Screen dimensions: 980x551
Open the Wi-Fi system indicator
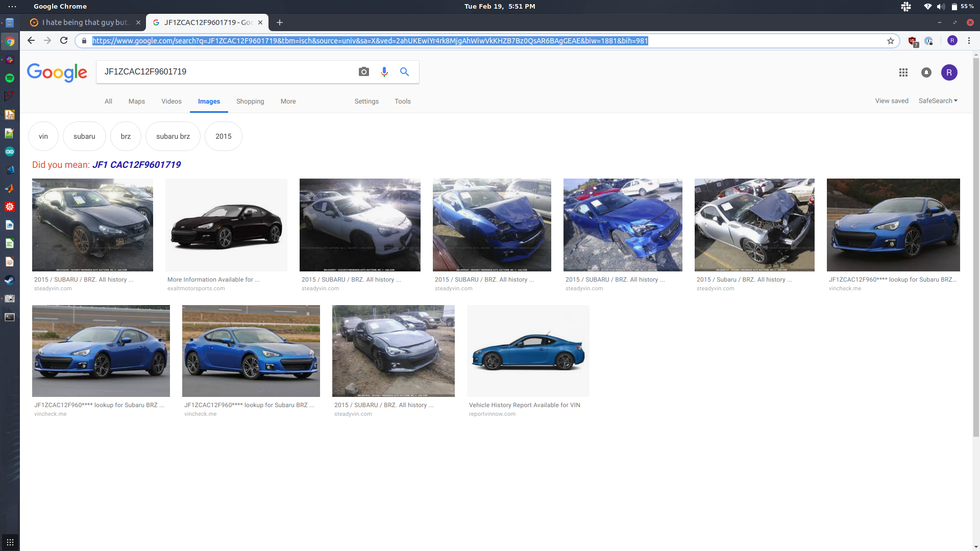tap(927, 7)
